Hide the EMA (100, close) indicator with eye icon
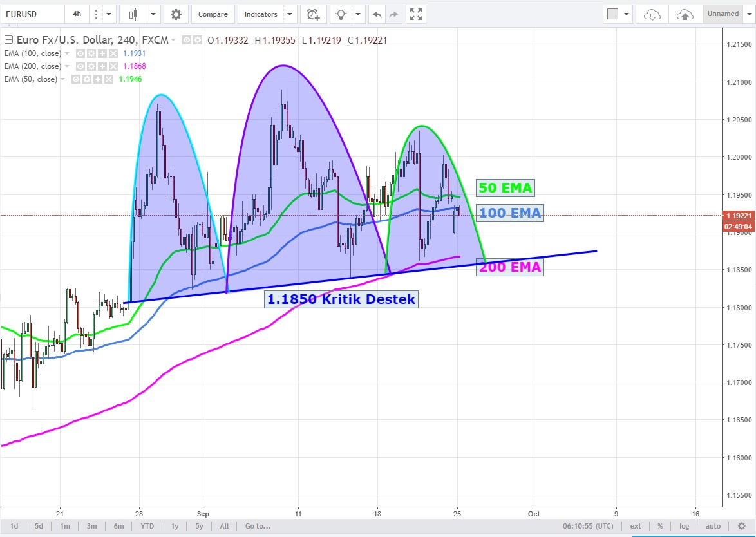This screenshot has width=756, height=537. (81, 53)
